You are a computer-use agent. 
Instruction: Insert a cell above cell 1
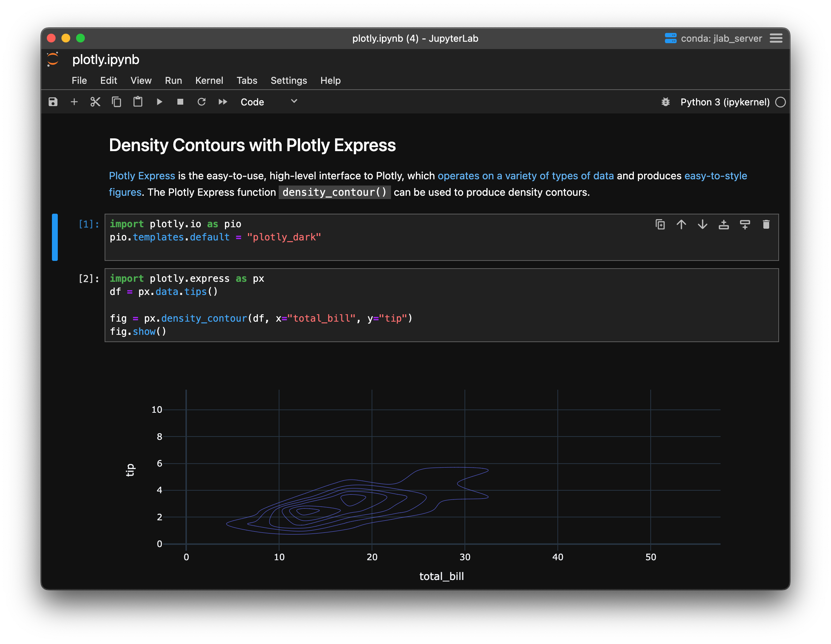(724, 225)
